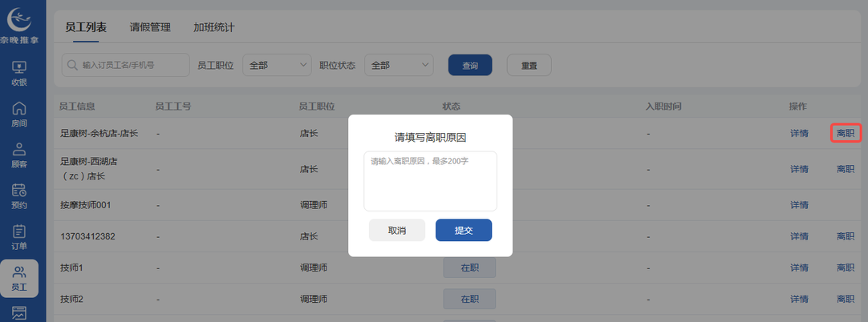Click 离职 for 技师1
The height and width of the screenshot is (322, 868).
click(x=846, y=268)
